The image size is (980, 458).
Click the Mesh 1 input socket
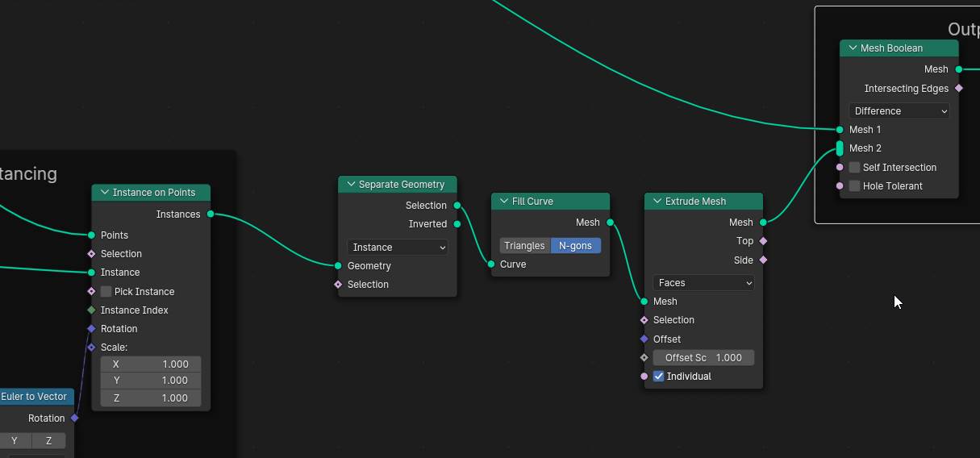pos(840,130)
